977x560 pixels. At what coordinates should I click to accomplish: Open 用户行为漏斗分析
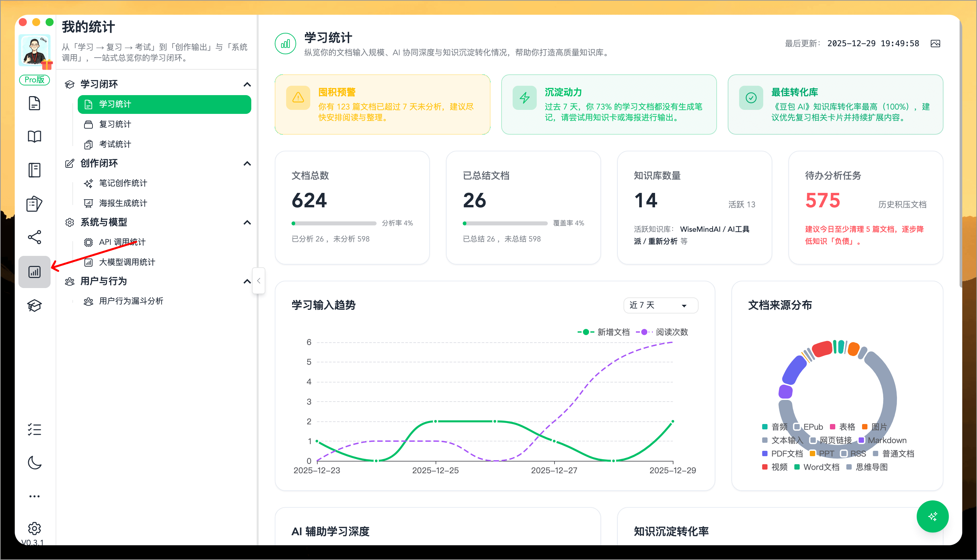tap(130, 301)
